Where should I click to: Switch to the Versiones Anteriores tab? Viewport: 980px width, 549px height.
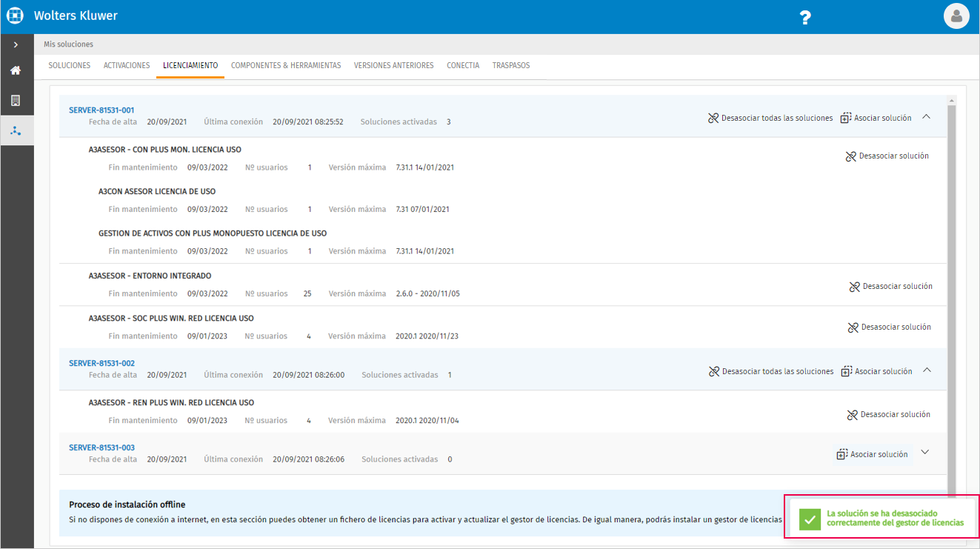393,65
